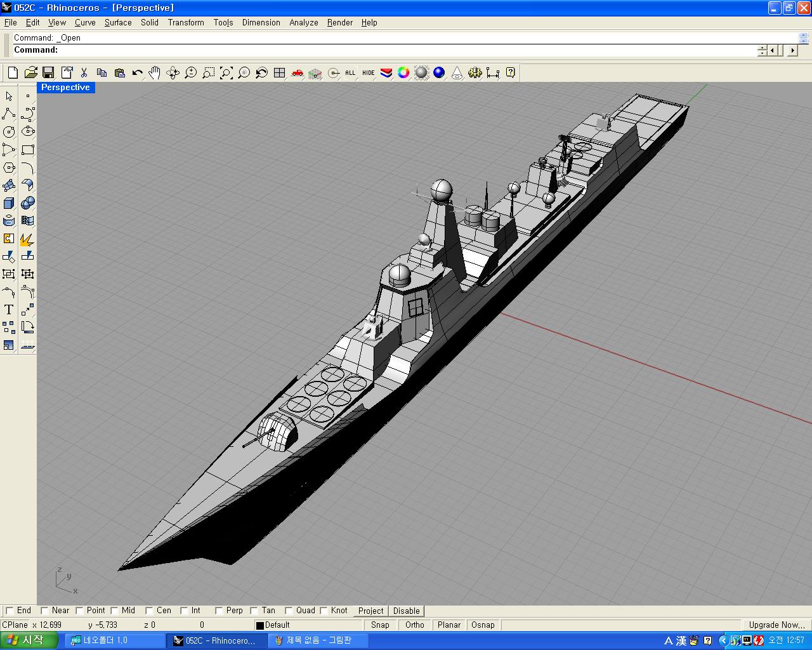Click the blue Render sphere icon
The height and width of the screenshot is (650, 812).
click(x=439, y=73)
